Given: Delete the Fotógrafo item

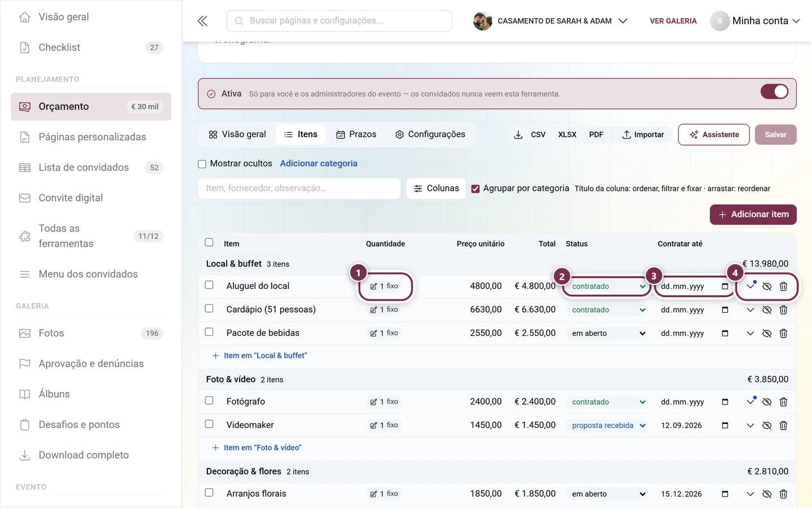Looking at the screenshot, I should pyautogui.click(x=783, y=402).
